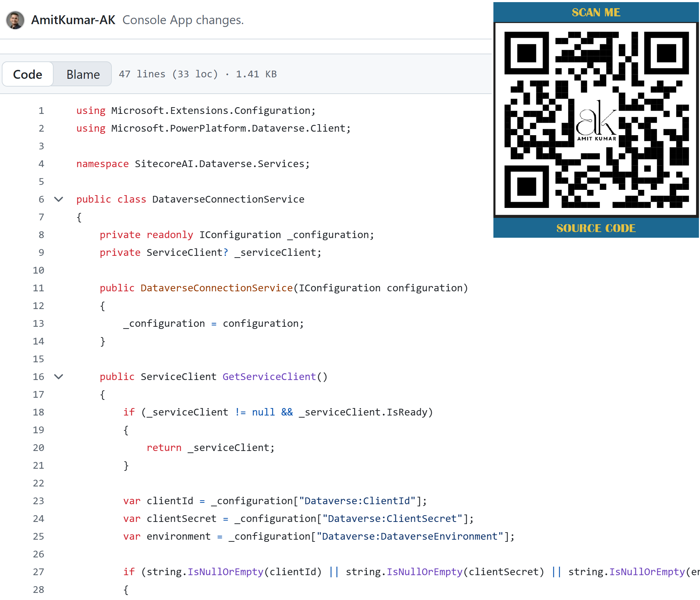
Task: Click 'ServiceClient? _serviceClient;' on line 9
Action: click(234, 253)
